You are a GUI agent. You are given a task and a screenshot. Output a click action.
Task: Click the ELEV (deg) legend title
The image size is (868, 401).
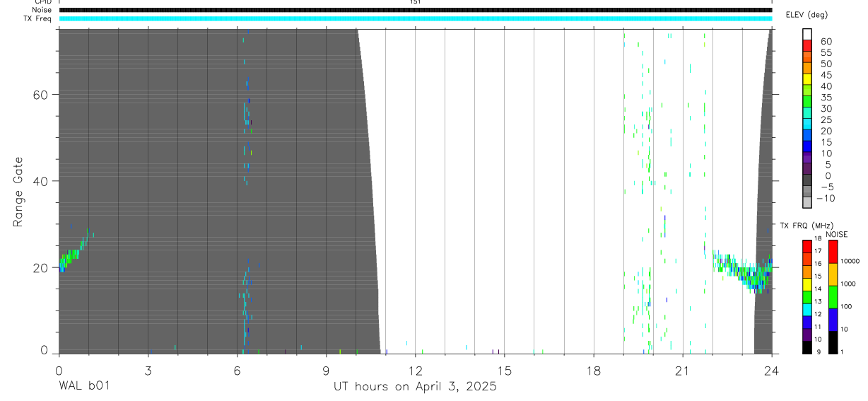pos(807,15)
